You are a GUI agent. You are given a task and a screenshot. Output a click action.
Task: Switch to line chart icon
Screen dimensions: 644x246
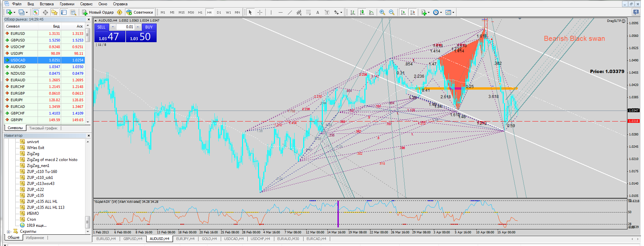(371, 12)
